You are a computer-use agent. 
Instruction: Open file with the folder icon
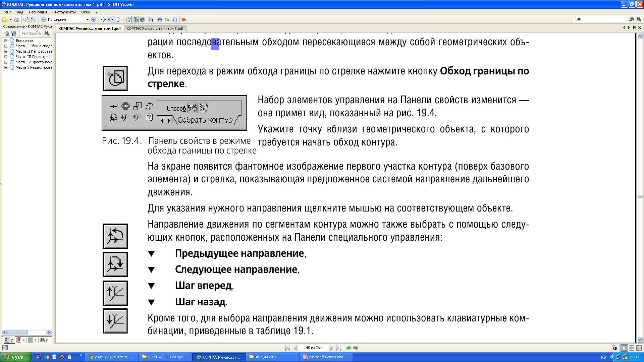tap(5, 19)
